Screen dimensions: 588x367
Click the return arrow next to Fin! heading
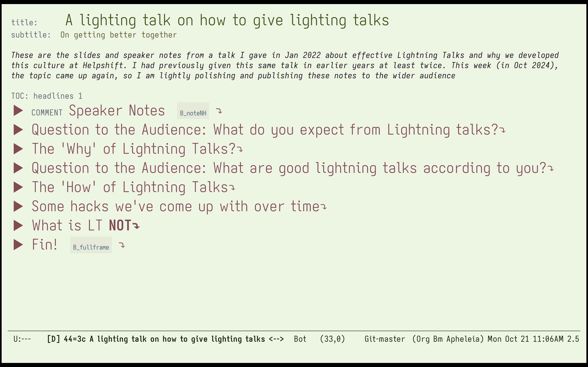click(x=123, y=246)
